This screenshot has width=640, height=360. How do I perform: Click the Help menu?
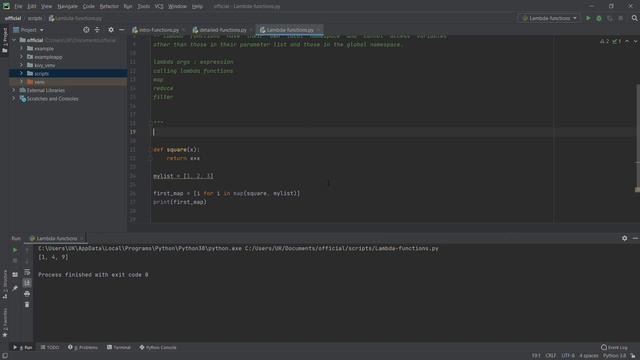(197, 6)
